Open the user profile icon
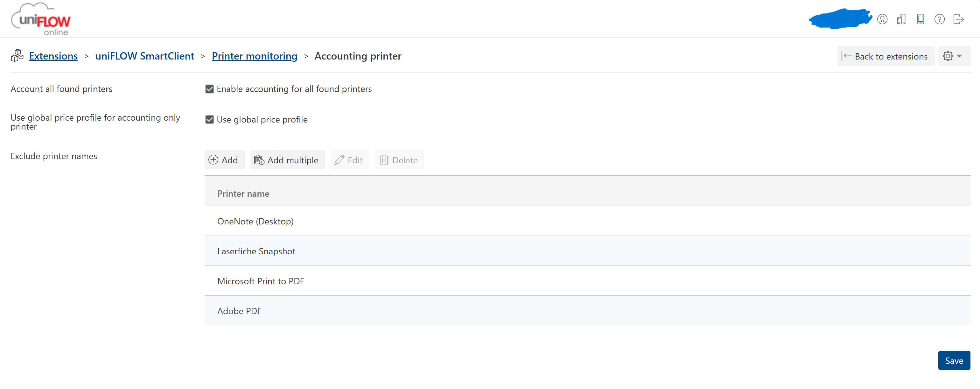This screenshot has height=389, width=980. point(882,19)
